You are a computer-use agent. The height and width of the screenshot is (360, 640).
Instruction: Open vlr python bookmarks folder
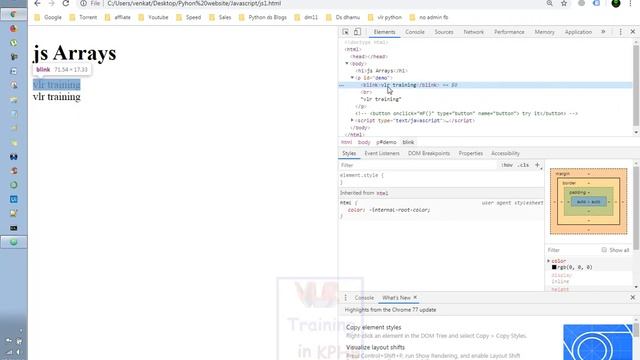[x=385, y=18]
